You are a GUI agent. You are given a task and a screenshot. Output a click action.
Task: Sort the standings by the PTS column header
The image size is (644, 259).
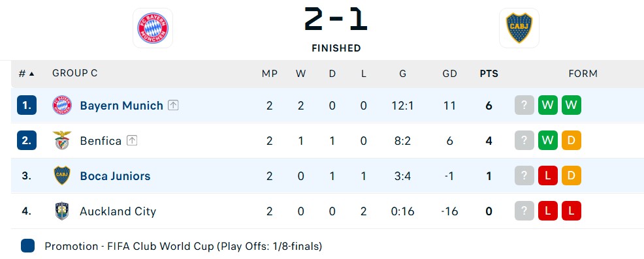coord(489,74)
